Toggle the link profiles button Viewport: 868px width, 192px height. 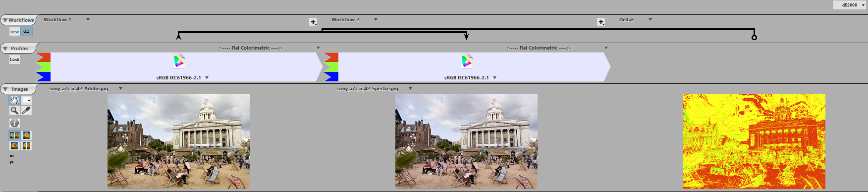14,60
